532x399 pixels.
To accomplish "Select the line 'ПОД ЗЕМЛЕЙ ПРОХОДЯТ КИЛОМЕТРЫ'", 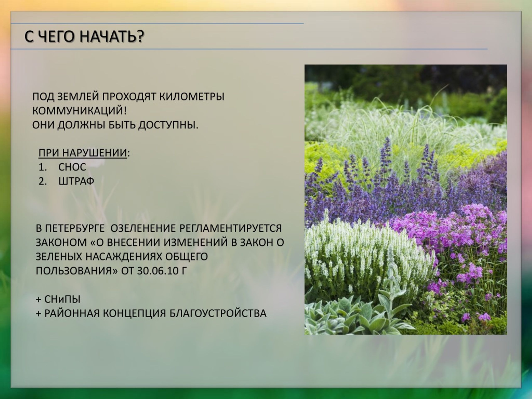I will (x=128, y=97).
